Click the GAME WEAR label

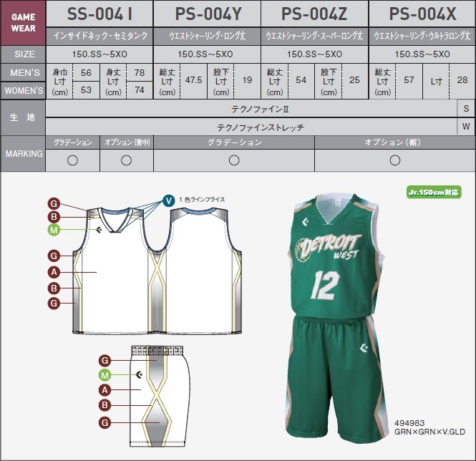(x=23, y=21)
